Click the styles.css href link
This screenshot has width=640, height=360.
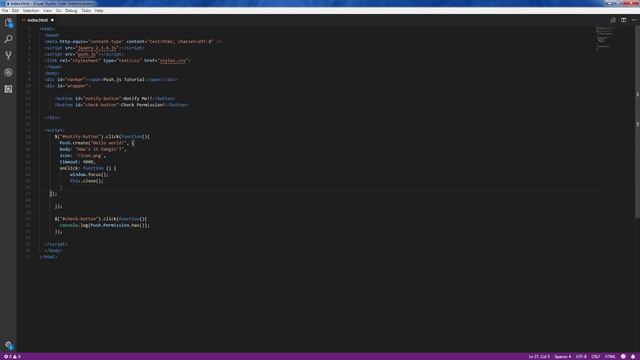point(173,60)
